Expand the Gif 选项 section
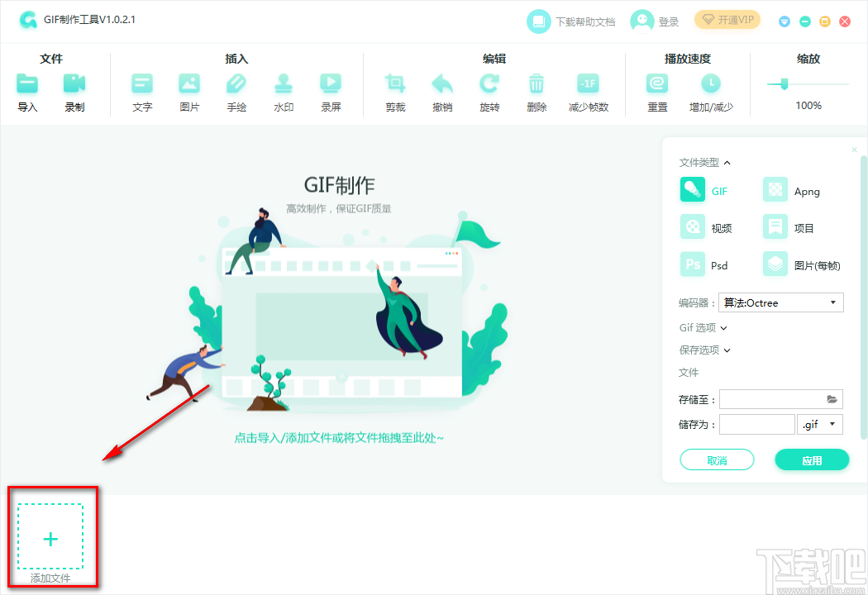 702,327
